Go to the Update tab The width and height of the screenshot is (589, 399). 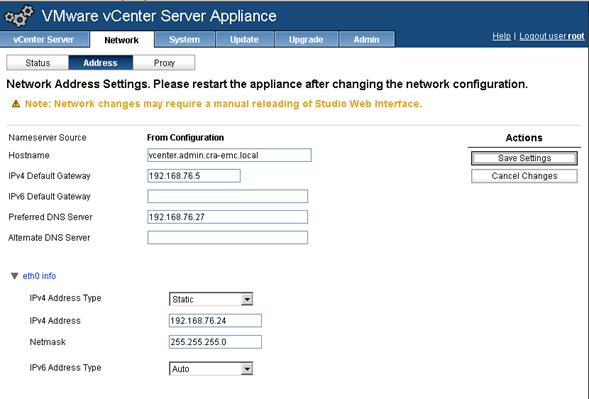point(245,39)
